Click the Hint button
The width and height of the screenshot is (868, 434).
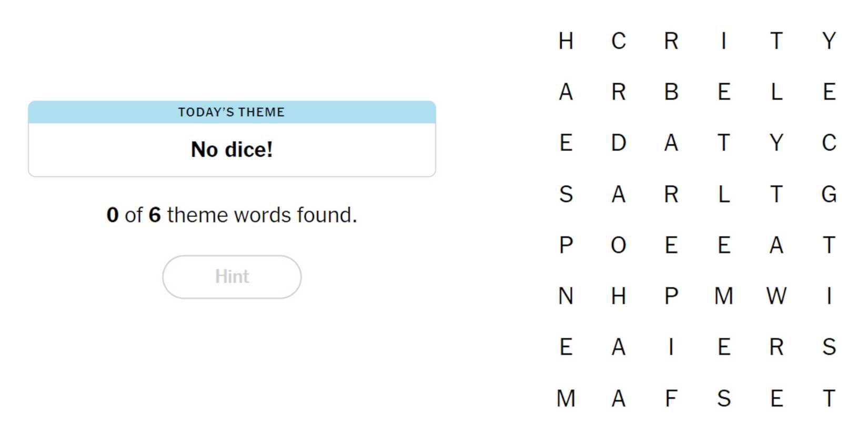pos(231,277)
